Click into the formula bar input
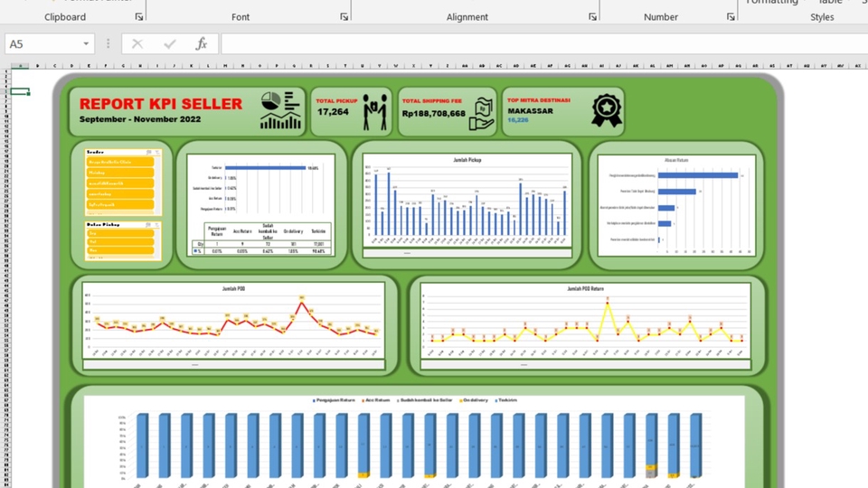The height and width of the screenshot is (488, 868). click(544, 43)
